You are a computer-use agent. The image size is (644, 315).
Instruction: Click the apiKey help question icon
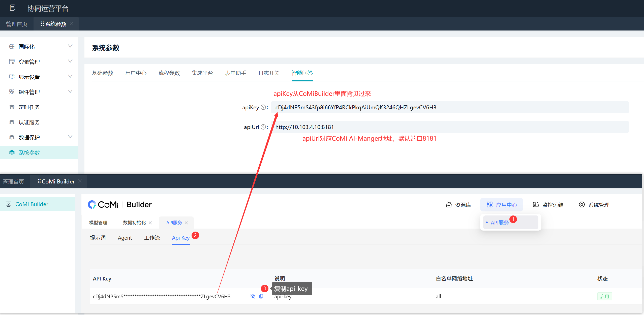pos(263,107)
